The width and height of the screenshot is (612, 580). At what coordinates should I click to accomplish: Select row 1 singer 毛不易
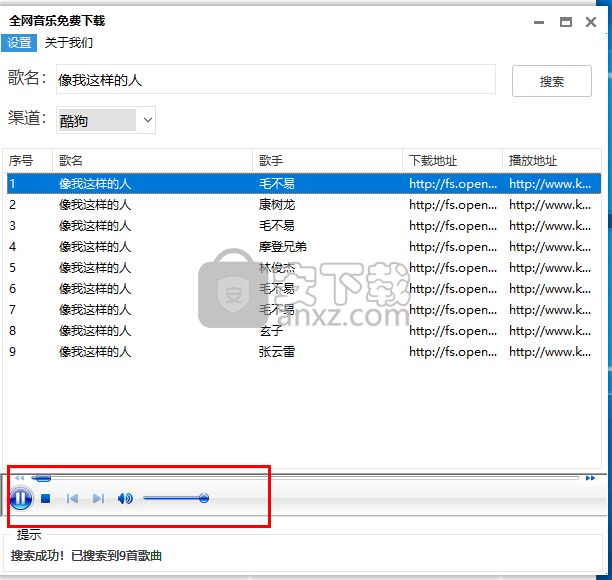click(x=277, y=183)
